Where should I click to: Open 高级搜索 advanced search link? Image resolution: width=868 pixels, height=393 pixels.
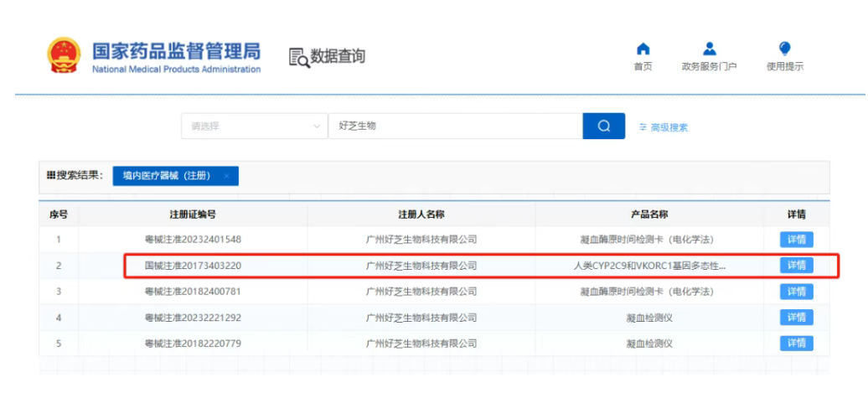(669, 127)
